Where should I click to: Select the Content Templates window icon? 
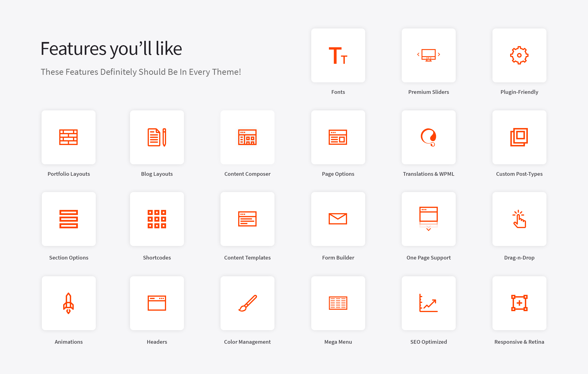(x=247, y=219)
